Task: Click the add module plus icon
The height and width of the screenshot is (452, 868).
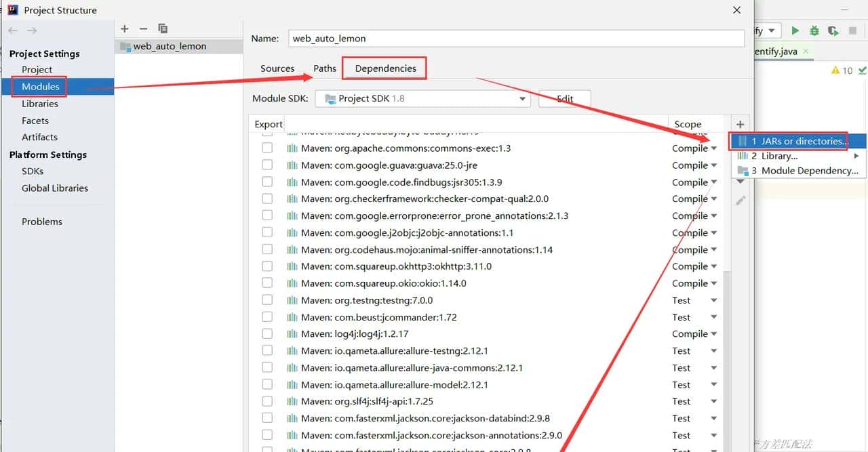Action: pyautogui.click(x=124, y=28)
